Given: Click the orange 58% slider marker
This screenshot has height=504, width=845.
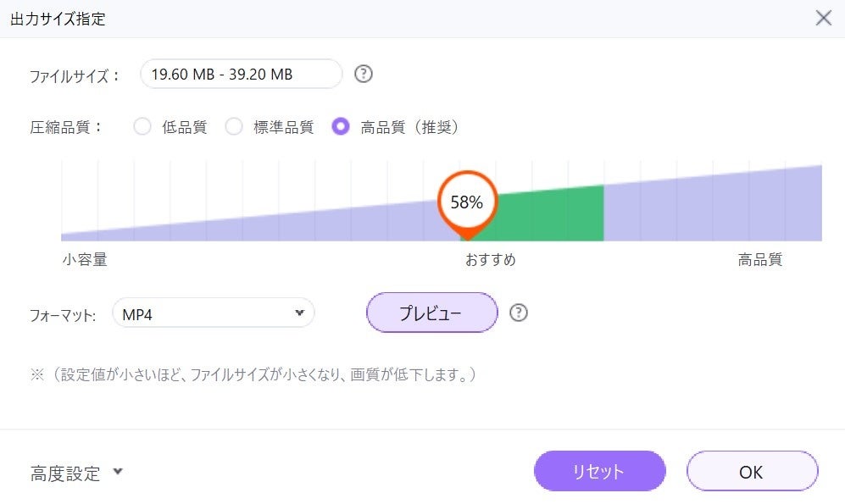Looking at the screenshot, I should click(x=466, y=202).
